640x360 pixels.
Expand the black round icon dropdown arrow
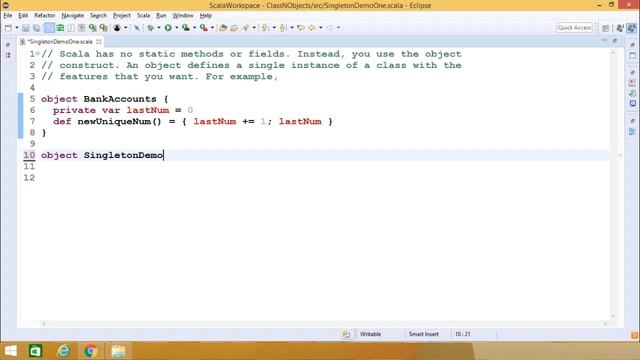click(x=125, y=28)
